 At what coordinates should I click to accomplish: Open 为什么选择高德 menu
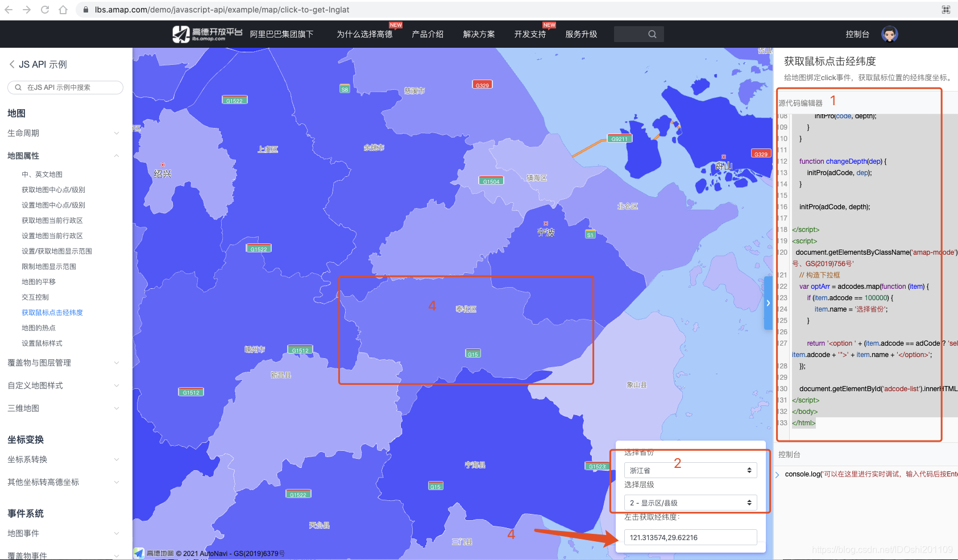pos(364,34)
